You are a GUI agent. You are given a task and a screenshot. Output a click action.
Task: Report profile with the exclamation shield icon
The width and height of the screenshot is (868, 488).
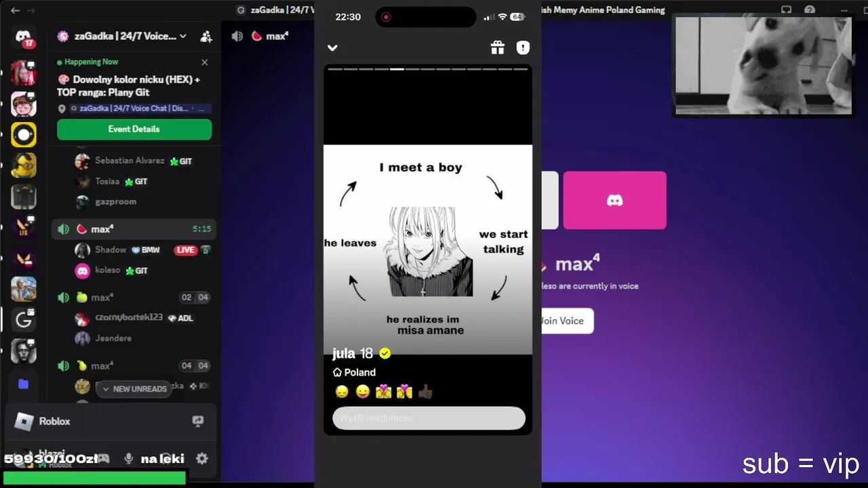pyautogui.click(x=523, y=47)
